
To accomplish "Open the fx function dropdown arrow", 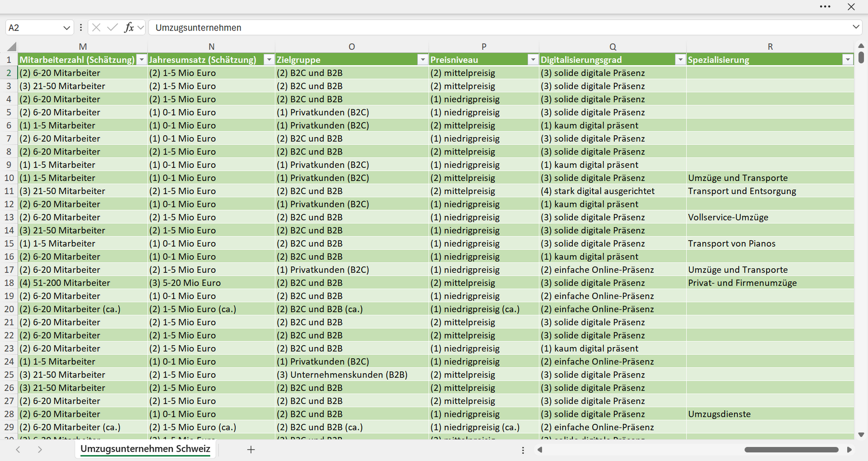I will coord(140,28).
